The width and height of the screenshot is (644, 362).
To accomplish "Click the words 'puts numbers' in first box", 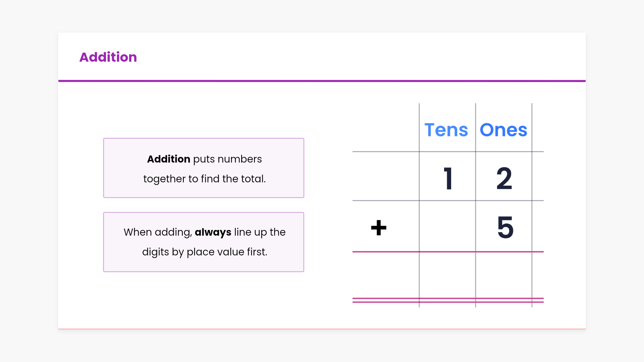I will (x=227, y=159).
